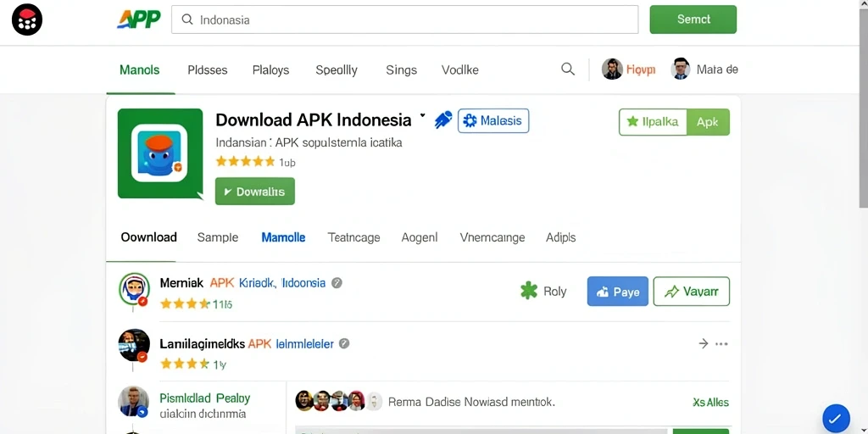Click the Pismkdlad Pealoy avatar
The image size is (868, 434).
133,402
